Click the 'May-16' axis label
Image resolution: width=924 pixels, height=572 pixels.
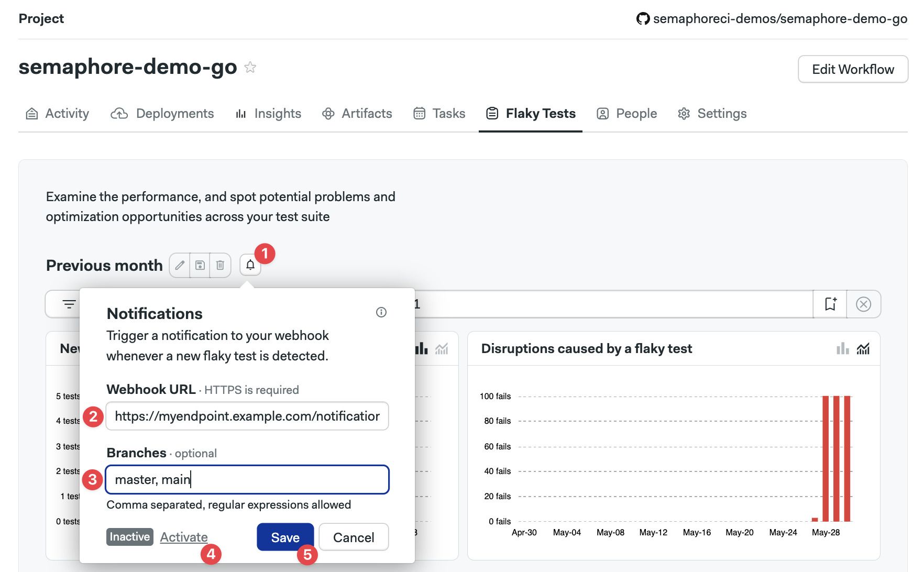697,532
